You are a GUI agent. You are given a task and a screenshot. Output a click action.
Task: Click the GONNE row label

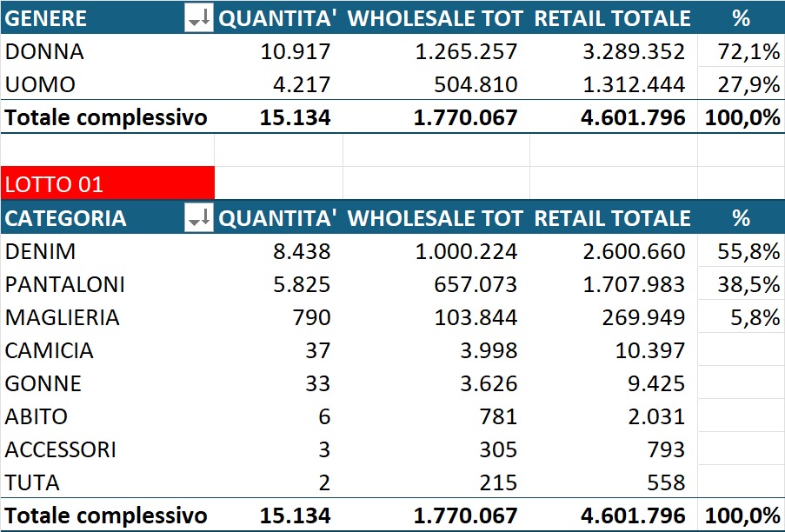(x=43, y=384)
